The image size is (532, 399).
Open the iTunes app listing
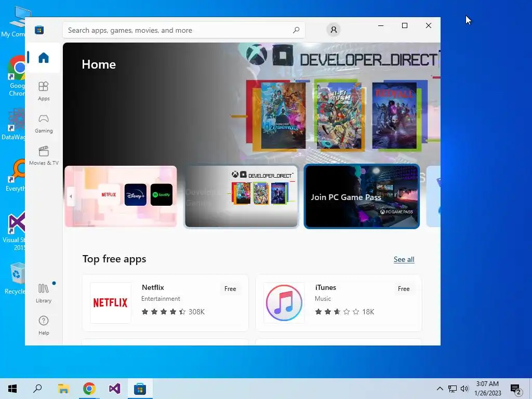pyautogui.click(x=339, y=303)
